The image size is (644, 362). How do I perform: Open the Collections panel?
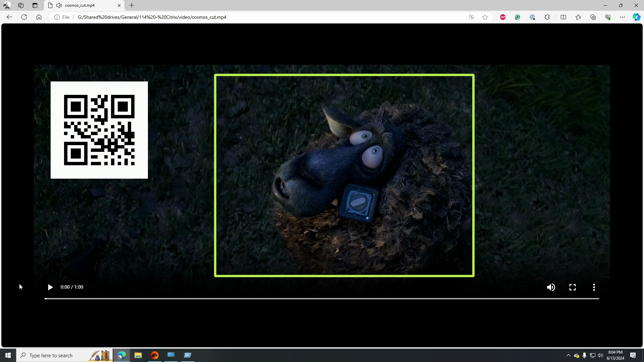point(593,17)
